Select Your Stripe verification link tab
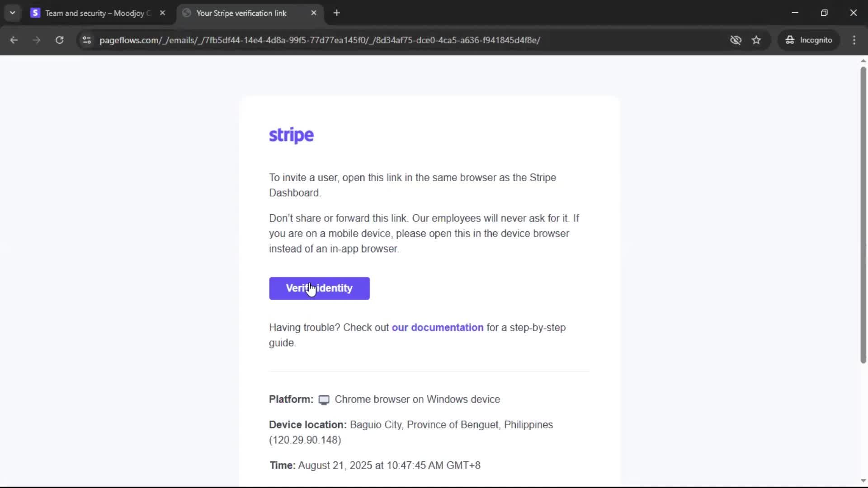The image size is (868, 488). point(241,13)
